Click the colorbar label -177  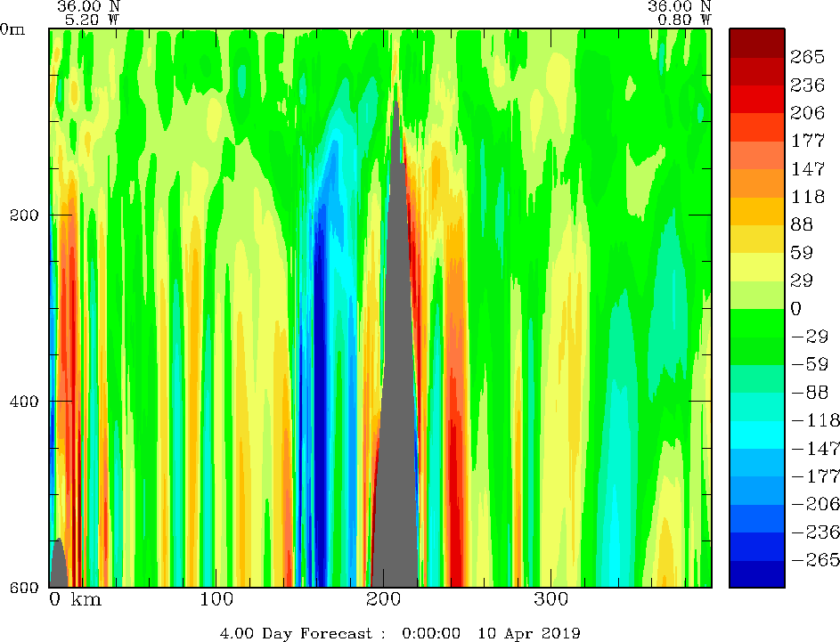point(815,476)
